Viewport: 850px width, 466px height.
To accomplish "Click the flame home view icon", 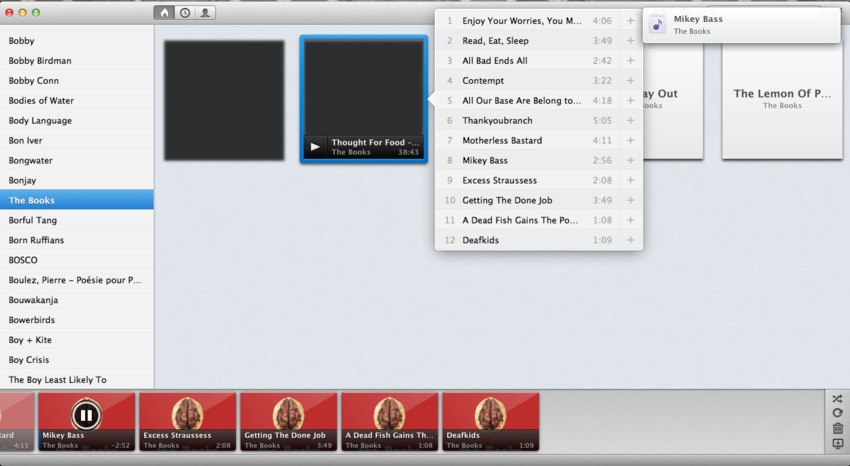I will (x=163, y=13).
